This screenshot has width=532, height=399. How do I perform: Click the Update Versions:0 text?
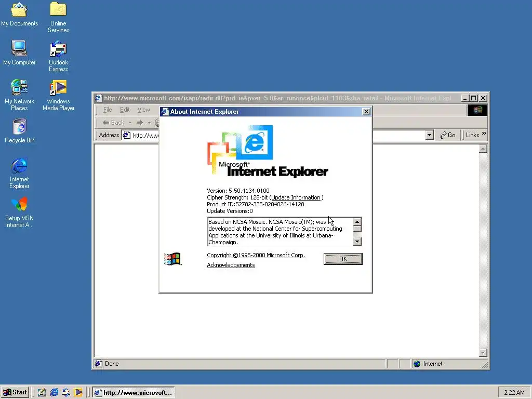coord(230,211)
